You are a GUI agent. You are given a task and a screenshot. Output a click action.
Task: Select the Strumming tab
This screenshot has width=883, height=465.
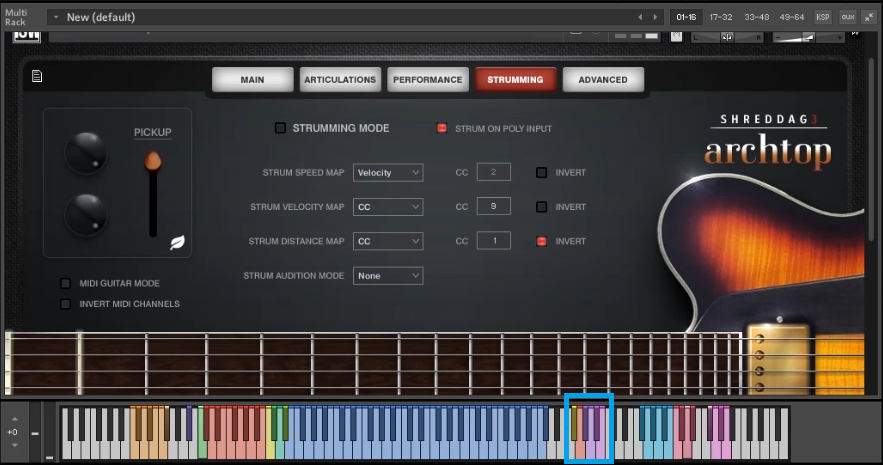[x=515, y=79]
